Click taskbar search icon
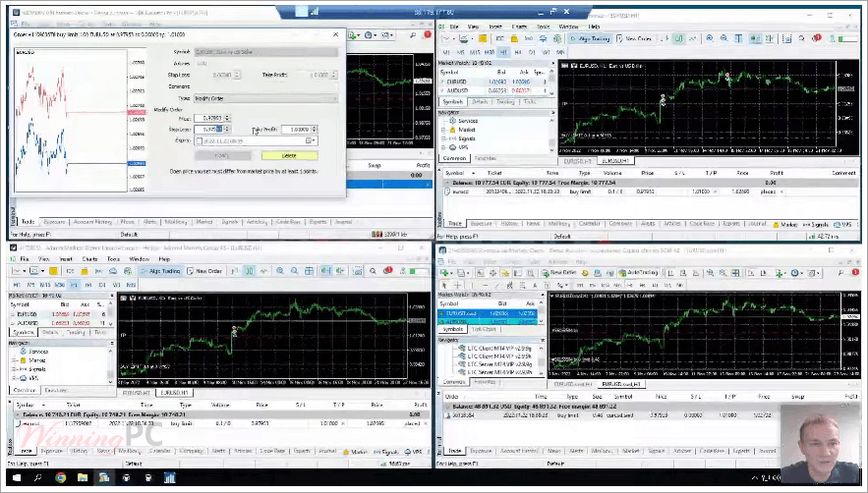The width and height of the screenshot is (868, 493). 38,477
